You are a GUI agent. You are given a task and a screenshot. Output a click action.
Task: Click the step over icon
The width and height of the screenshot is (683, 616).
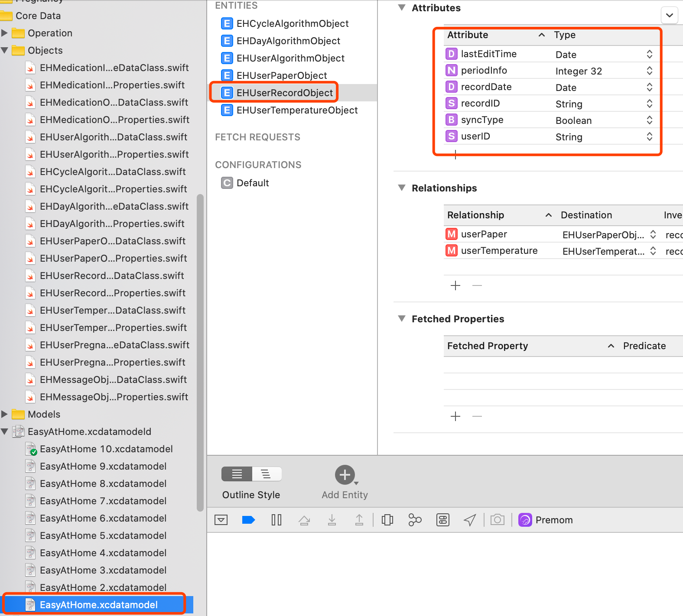click(x=304, y=520)
